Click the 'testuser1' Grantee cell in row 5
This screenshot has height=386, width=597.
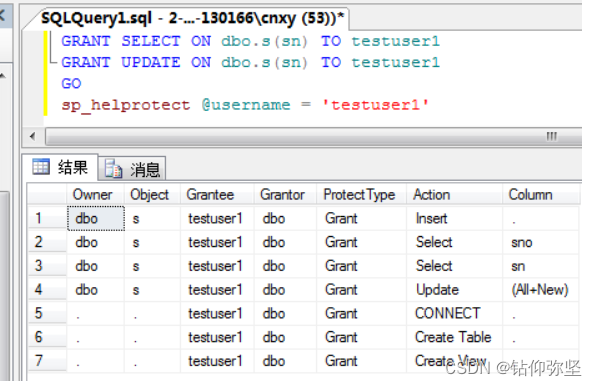pyautogui.click(x=217, y=313)
